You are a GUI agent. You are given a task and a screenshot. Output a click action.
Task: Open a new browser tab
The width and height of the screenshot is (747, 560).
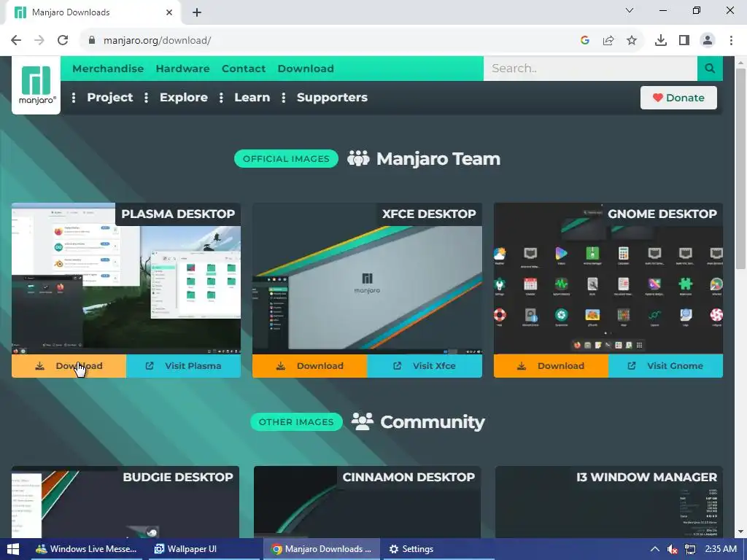(x=197, y=13)
